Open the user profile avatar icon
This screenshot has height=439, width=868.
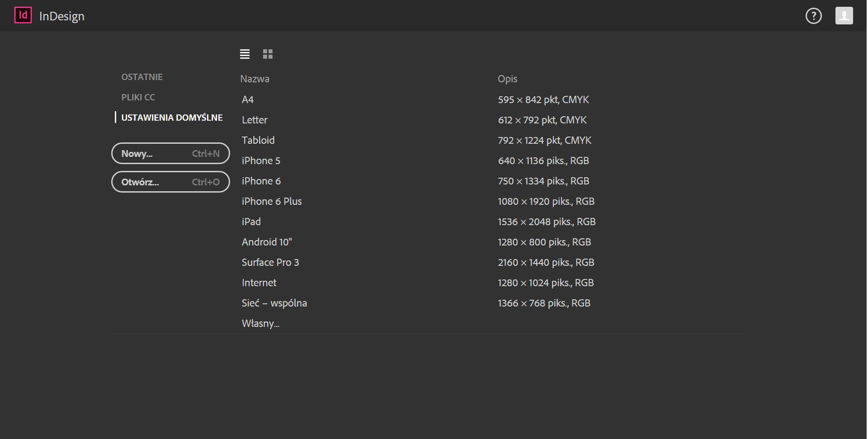click(844, 16)
